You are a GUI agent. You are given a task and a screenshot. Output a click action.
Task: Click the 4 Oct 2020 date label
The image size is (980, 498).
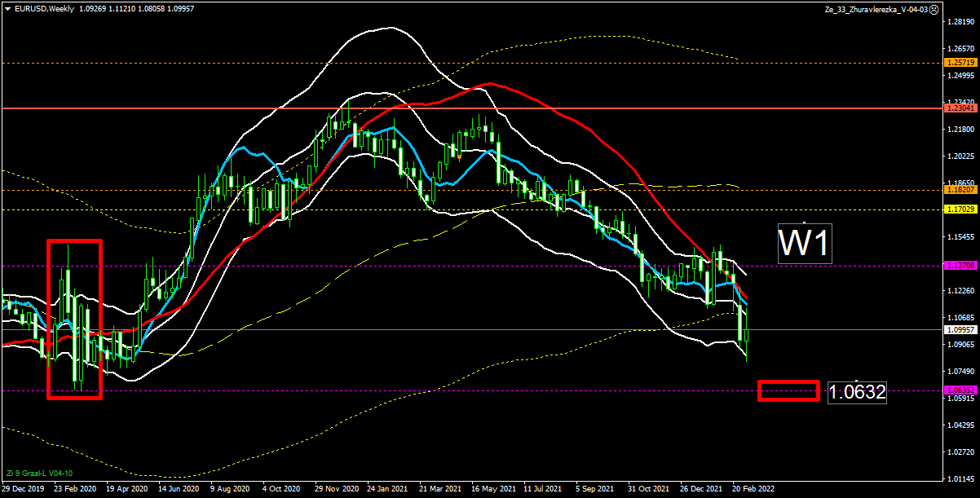[x=281, y=489]
